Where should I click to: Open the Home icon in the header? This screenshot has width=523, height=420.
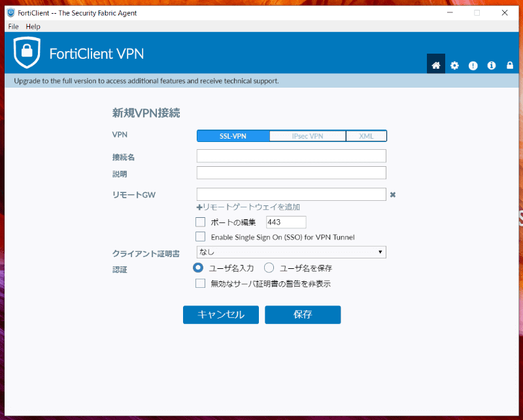(435, 63)
